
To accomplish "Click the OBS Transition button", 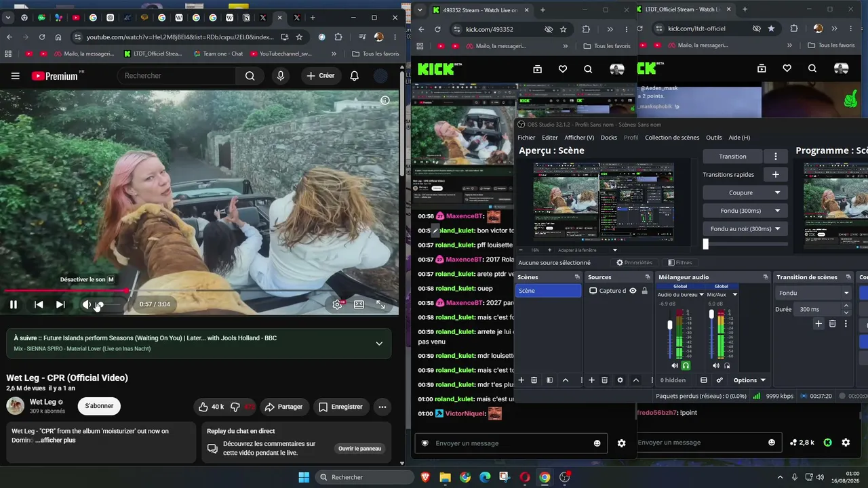I will pyautogui.click(x=732, y=157).
